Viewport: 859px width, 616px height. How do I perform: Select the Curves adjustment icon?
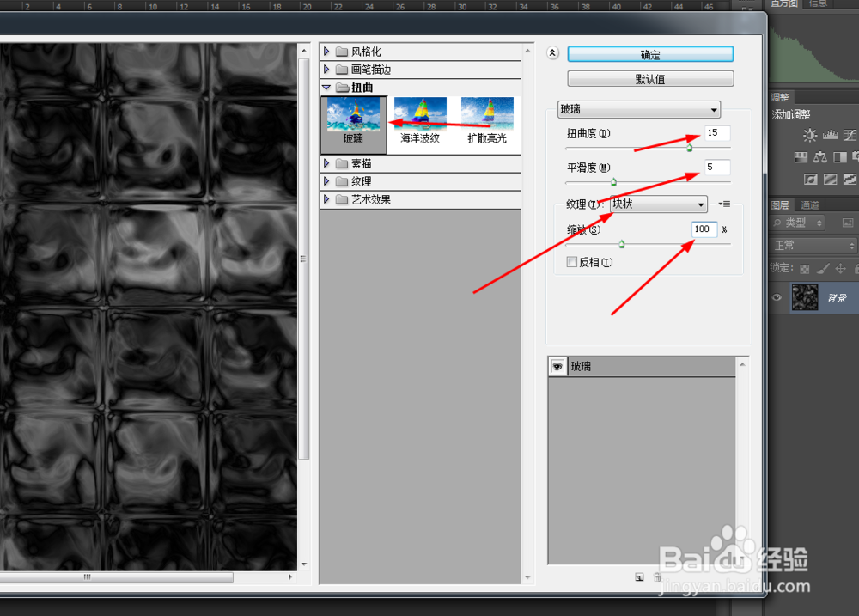[x=848, y=134]
